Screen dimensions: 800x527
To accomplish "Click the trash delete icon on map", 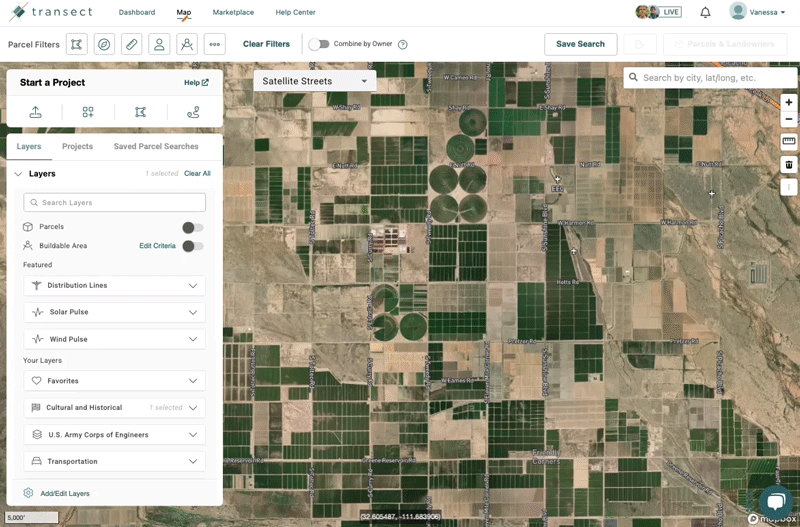I will pos(788,165).
